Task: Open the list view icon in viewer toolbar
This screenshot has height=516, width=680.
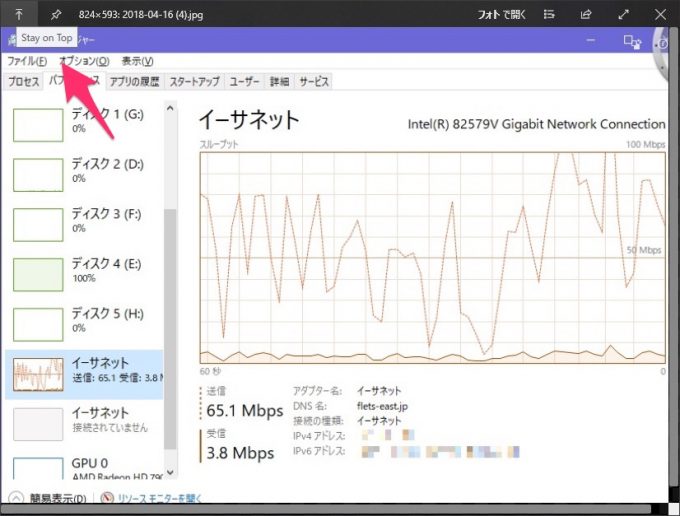Action: click(549, 14)
